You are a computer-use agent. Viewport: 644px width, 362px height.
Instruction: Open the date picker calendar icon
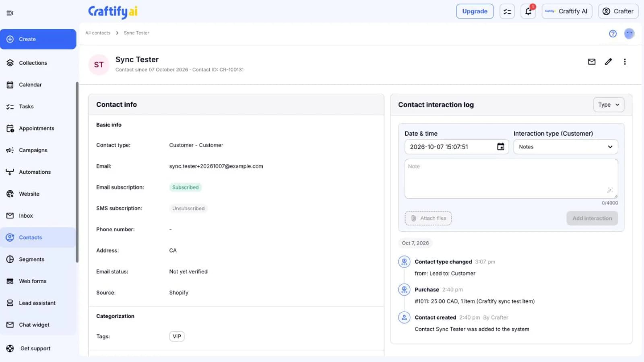(500, 147)
